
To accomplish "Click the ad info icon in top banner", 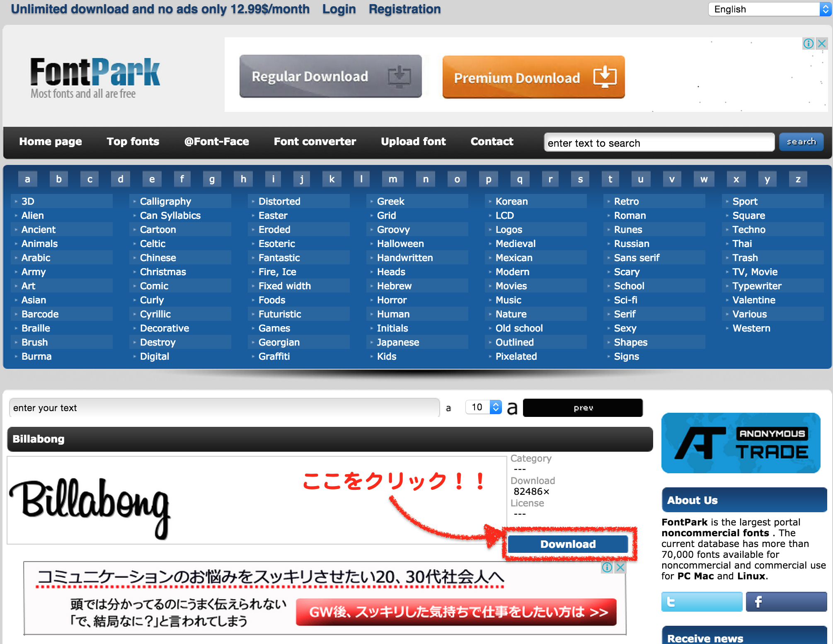I will point(808,44).
